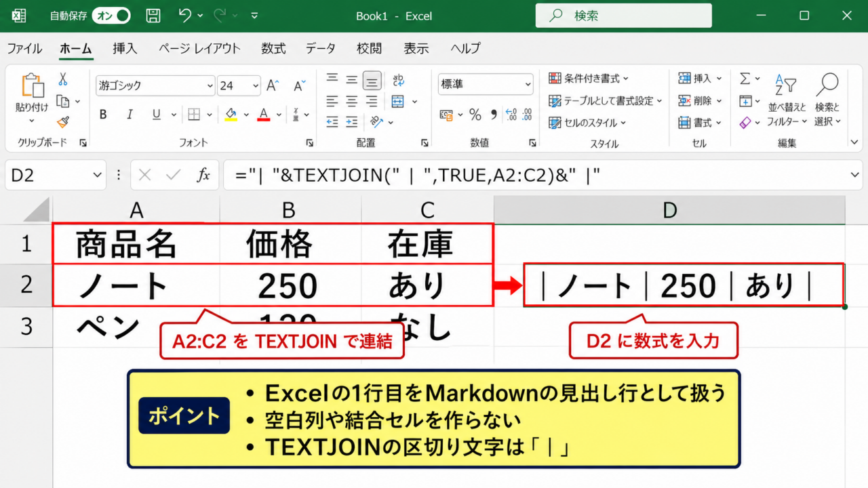Click the insert function fx icon
This screenshot has height=488, width=868.
click(x=203, y=176)
